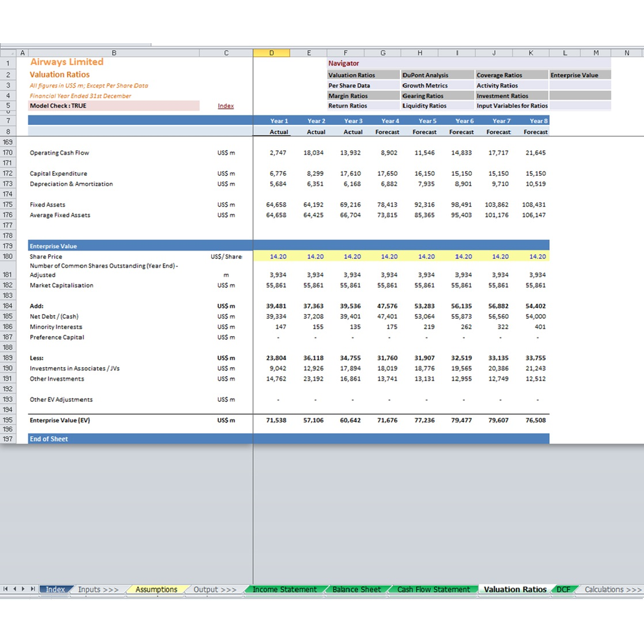Select row 195 header

(x=8, y=420)
